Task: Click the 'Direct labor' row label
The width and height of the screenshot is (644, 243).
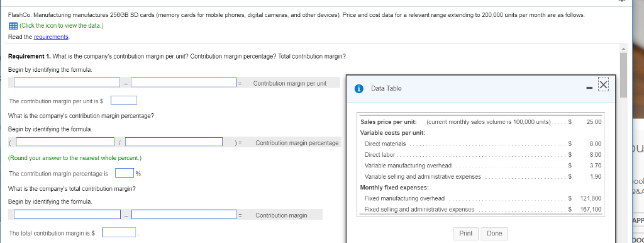Action: click(x=380, y=155)
